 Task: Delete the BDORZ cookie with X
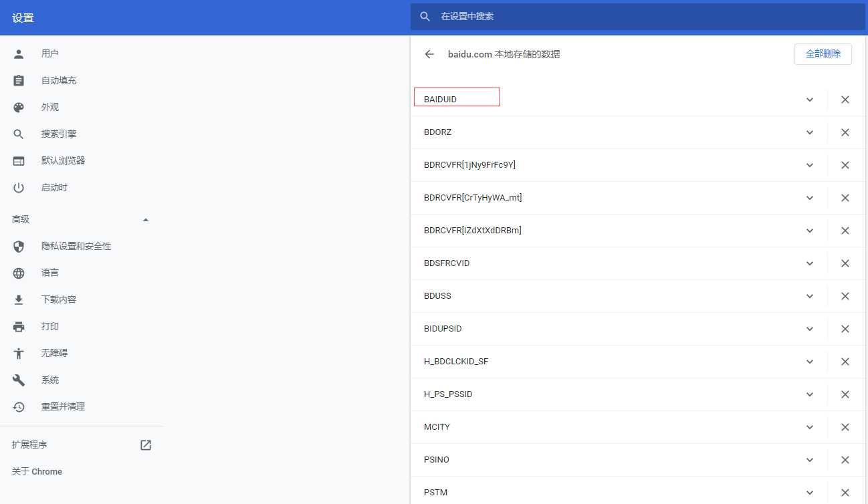[845, 132]
